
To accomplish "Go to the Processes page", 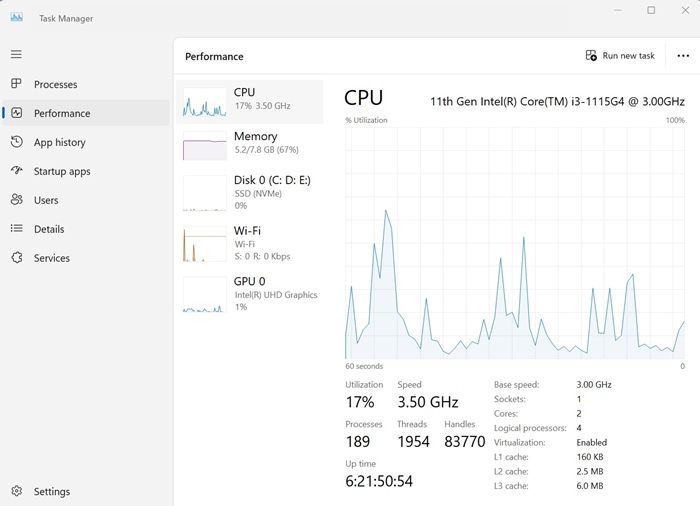I will point(86,84).
